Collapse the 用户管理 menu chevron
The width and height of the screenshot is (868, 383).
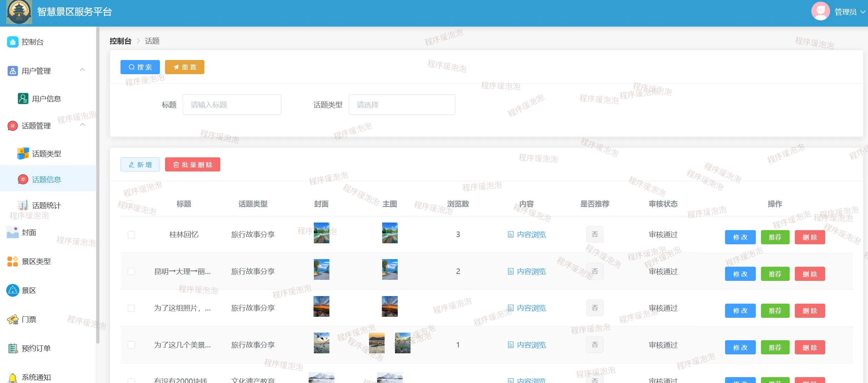83,70
